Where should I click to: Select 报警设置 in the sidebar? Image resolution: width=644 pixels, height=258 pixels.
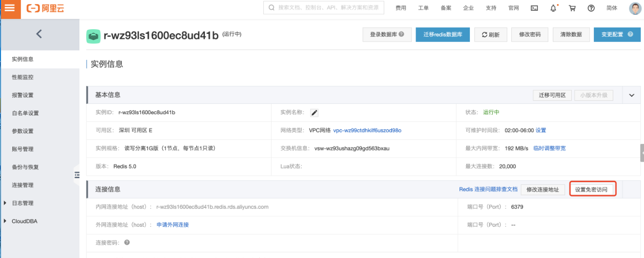pyautogui.click(x=39, y=95)
